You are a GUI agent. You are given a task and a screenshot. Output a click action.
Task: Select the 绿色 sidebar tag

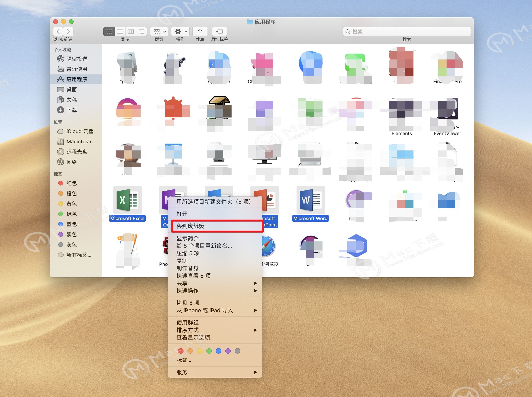(76, 214)
